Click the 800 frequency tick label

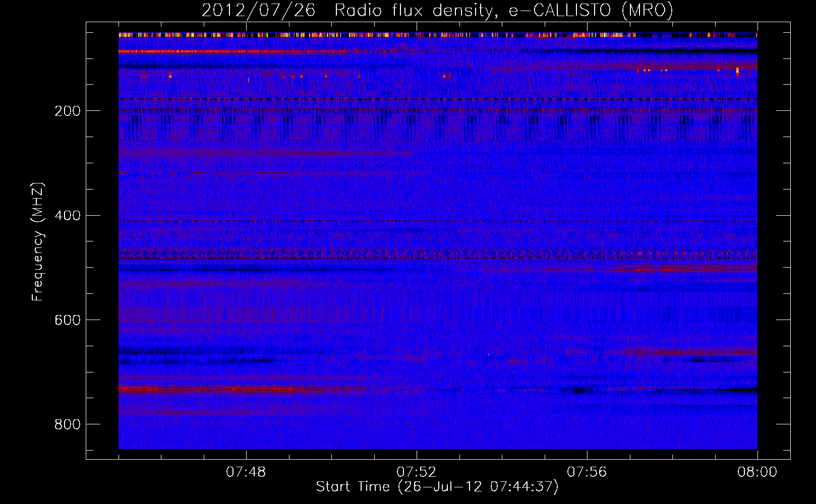point(67,424)
